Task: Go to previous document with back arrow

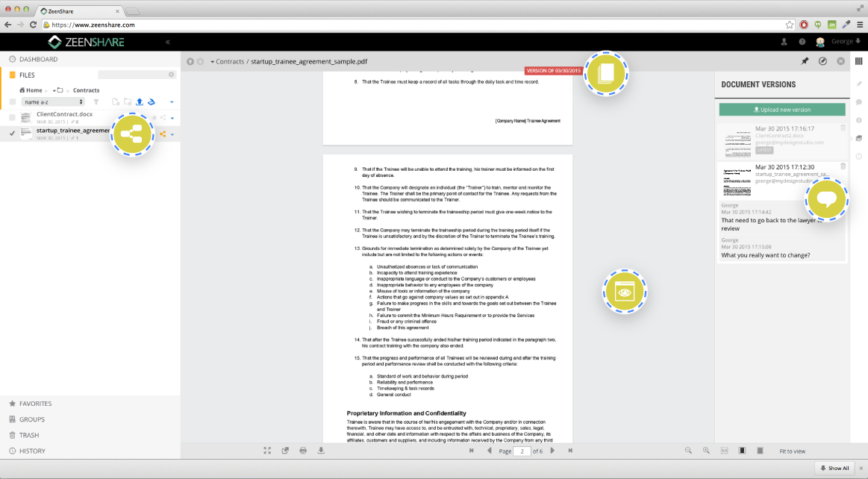Action: coord(190,61)
